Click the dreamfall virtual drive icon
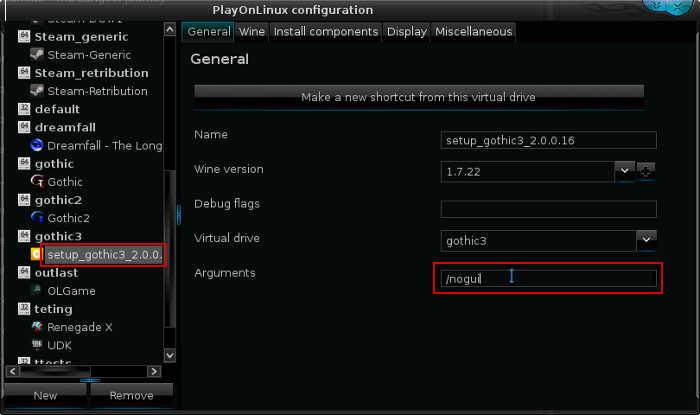The width and height of the screenshot is (700, 415). tap(24, 127)
